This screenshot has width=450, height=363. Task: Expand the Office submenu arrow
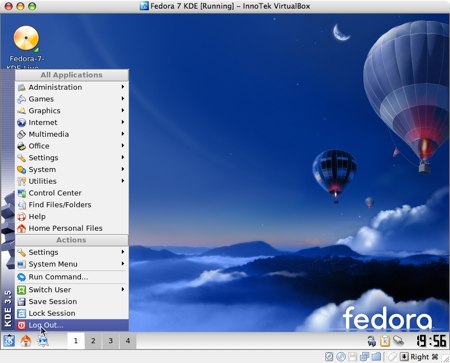pyautogui.click(x=123, y=146)
